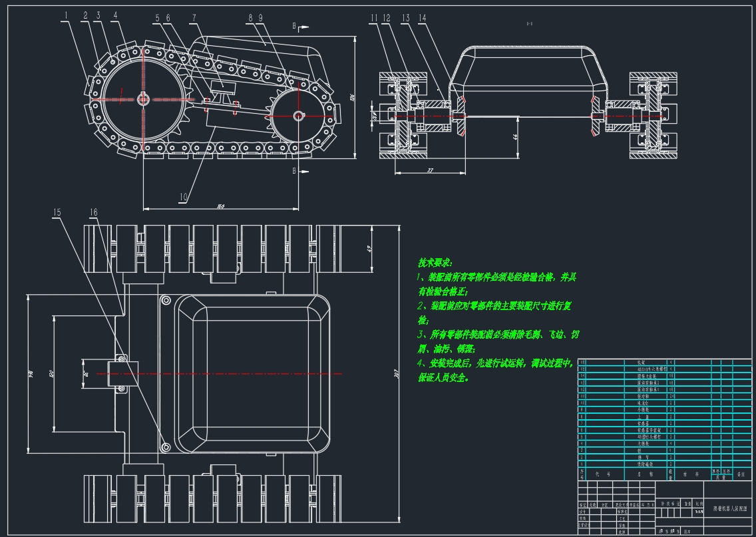
Task: Click part callout number 4
Action: 115,15
